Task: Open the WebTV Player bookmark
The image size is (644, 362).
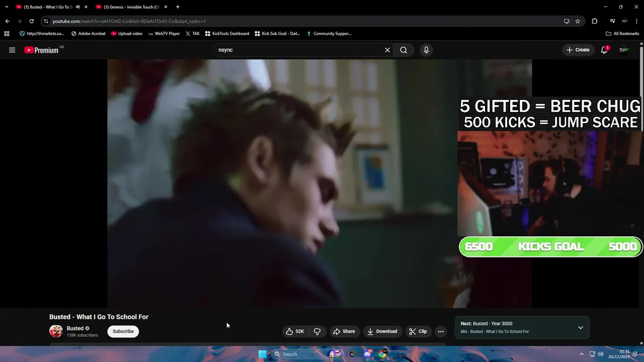Action: [164, 34]
